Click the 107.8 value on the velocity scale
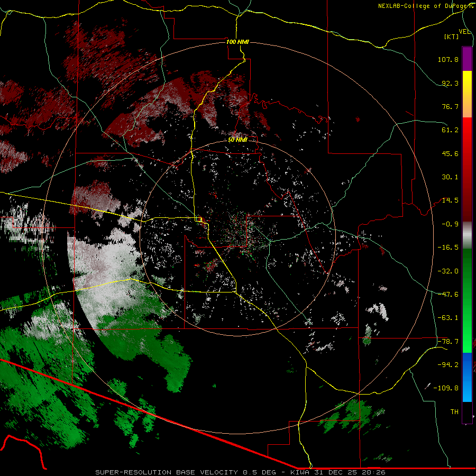This screenshot has height=476, width=476. point(448,59)
